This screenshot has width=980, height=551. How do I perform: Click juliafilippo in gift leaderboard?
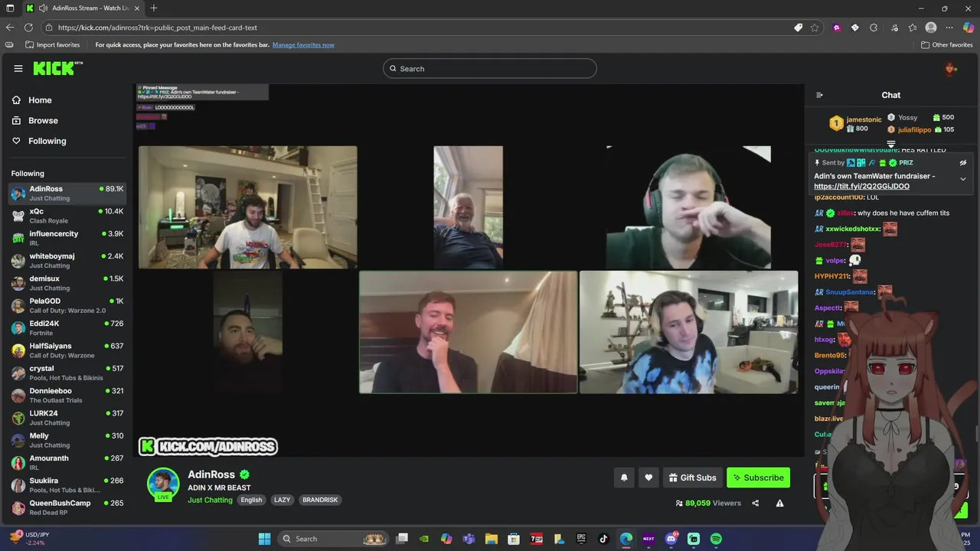coord(915,129)
